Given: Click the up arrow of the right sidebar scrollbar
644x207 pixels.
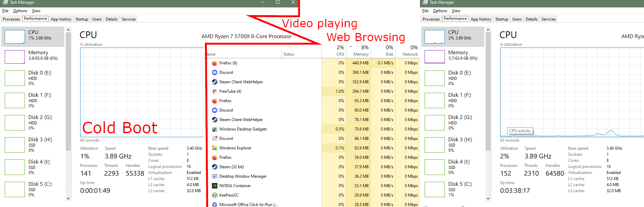Looking at the screenshot, I should tap(488, 30).
